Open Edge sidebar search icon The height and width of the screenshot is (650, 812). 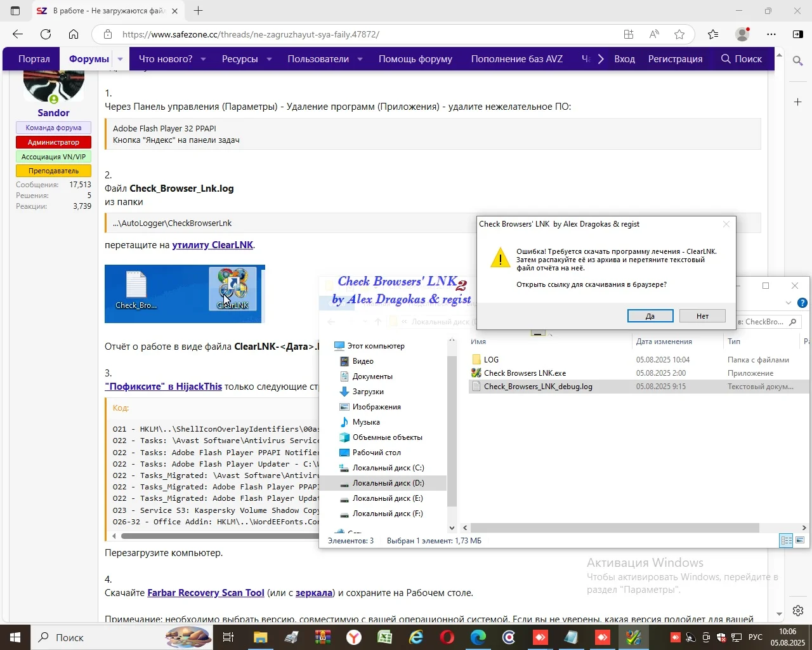pos(798,61)
